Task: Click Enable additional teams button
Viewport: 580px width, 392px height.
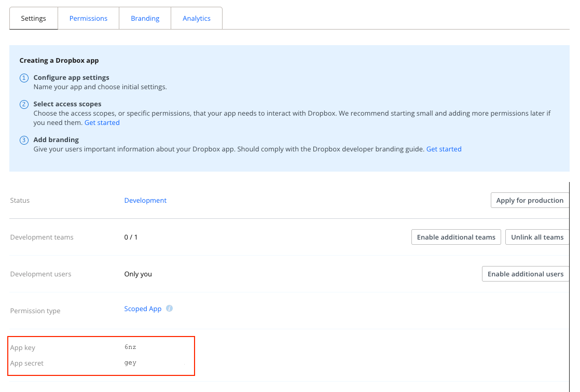Action: coord(456,237)
